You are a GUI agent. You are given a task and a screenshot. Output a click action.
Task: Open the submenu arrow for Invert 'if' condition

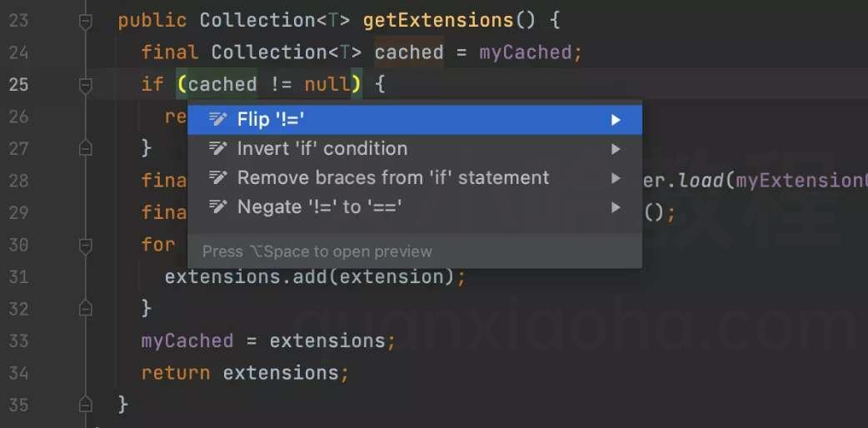tap(616, 149)
